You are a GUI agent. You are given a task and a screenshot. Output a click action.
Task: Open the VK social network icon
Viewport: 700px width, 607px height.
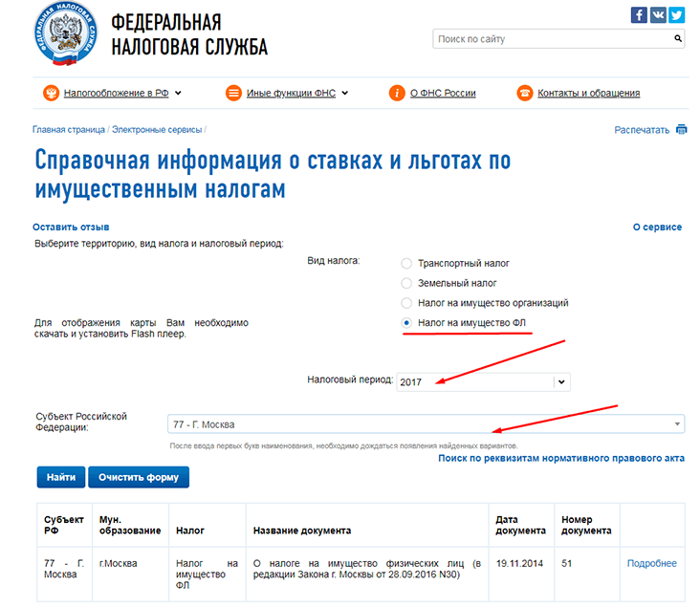658,14
